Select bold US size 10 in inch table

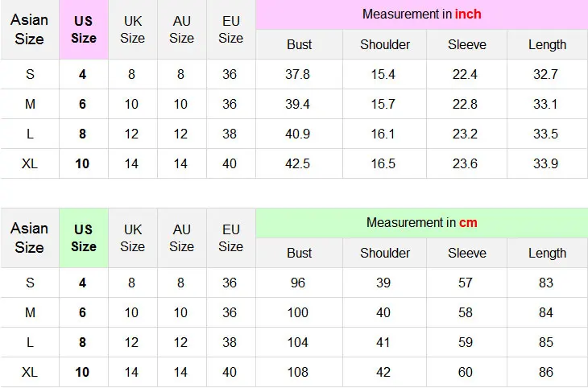point(82,163)
